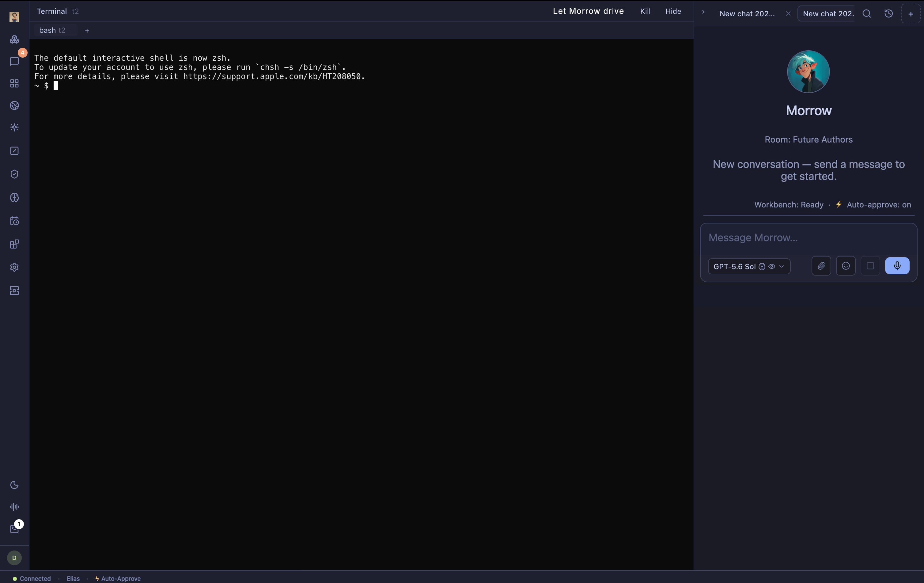Collapse the chat panel with chevron
Screen dimensions: 924x583
pos(703,12)
